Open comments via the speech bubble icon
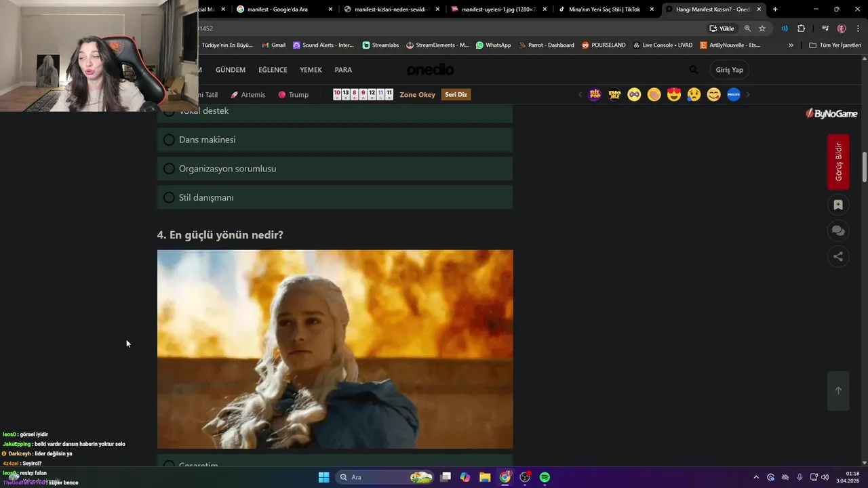868x488 pixels. (x=838, y=230)
